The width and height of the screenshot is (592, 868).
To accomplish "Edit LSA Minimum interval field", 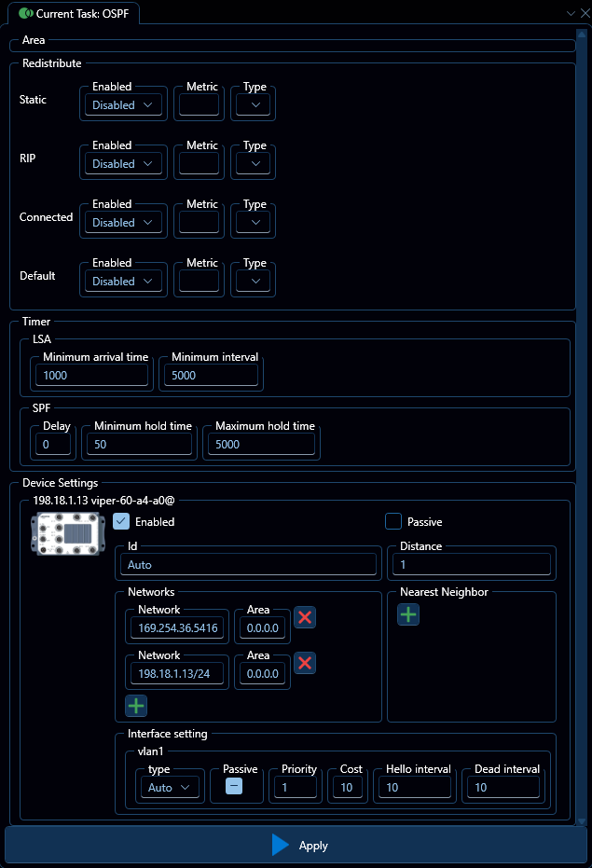I will [211, 375].
